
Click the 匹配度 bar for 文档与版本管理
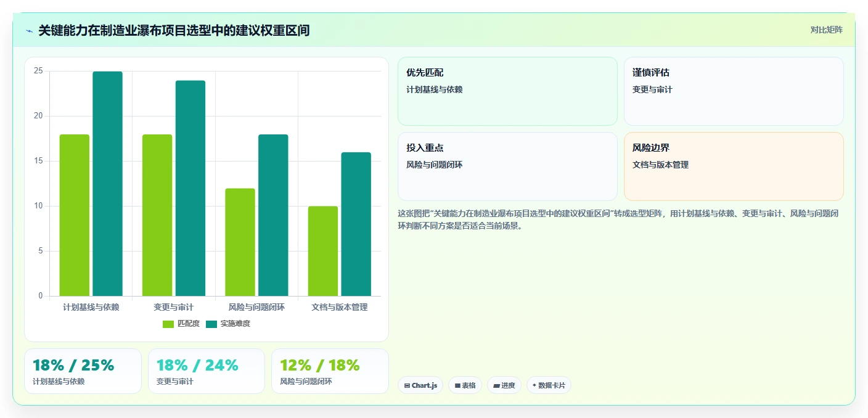tap(323, 251)
